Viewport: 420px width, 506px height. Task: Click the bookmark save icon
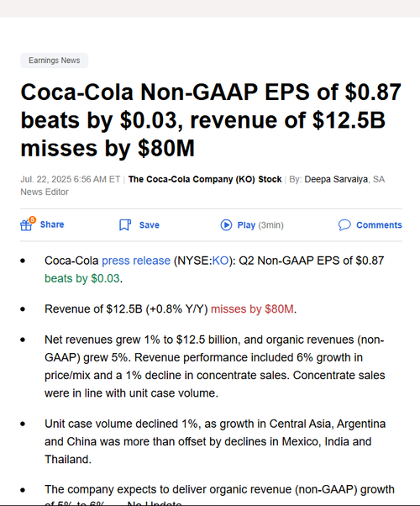125,225
